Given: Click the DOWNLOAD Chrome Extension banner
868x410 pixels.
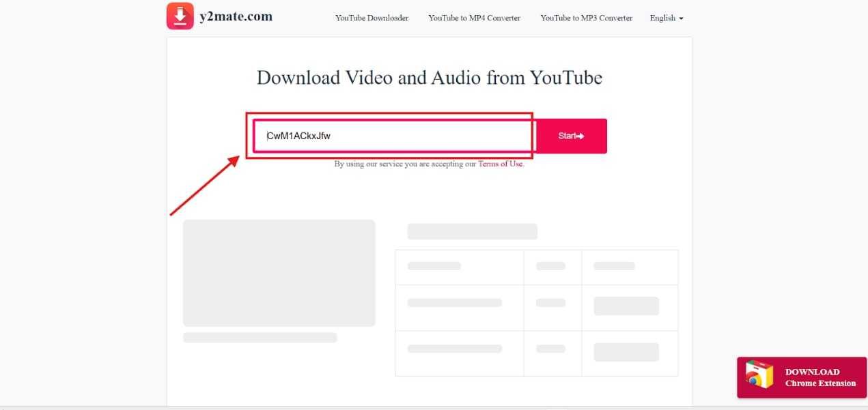Looking at the screenshot, I should tap(802, 377).
